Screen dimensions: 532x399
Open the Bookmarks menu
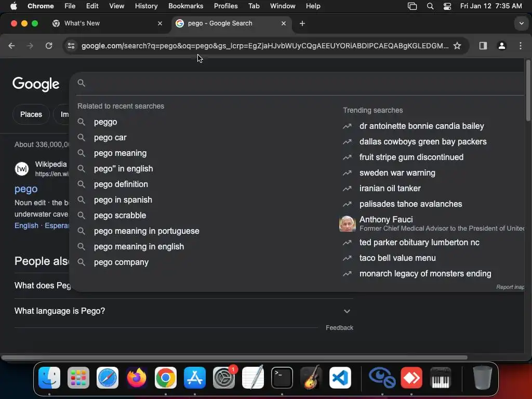coord(185,6)
